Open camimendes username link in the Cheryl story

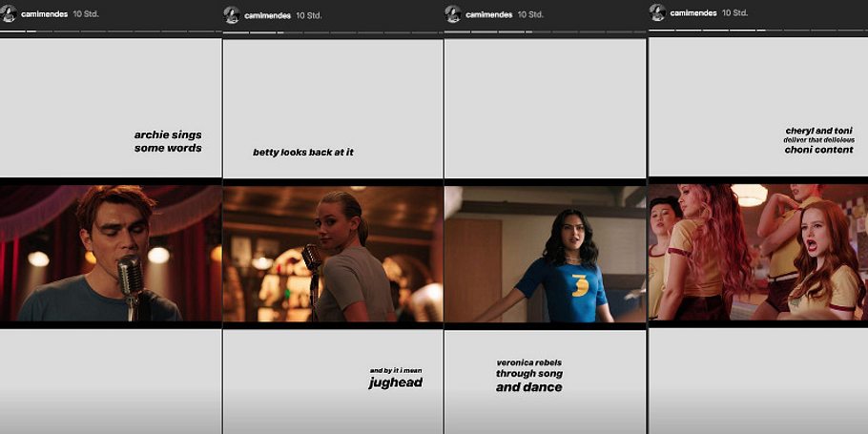pyautogui.click(x=693, y=13)
